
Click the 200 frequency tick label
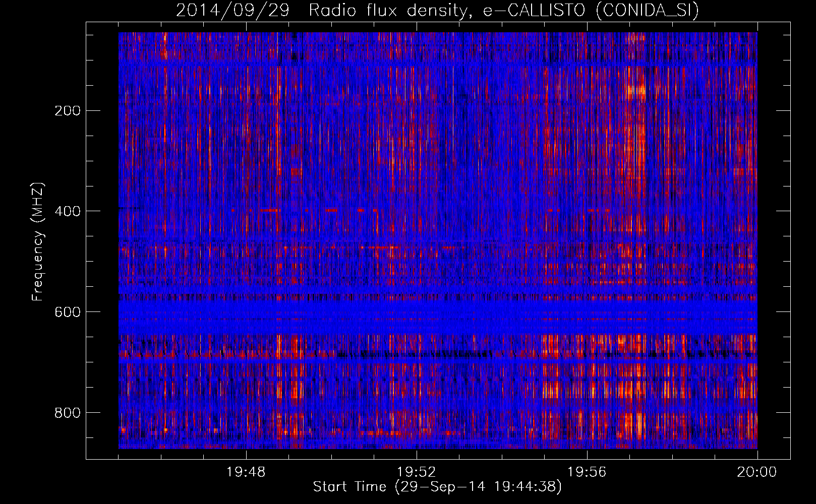click(68, 111)
